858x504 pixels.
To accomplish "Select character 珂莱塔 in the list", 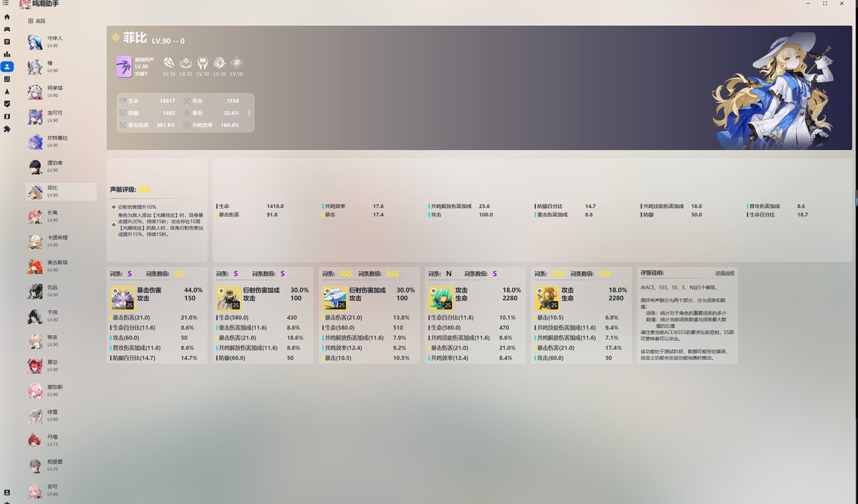I will pos(61,92).
